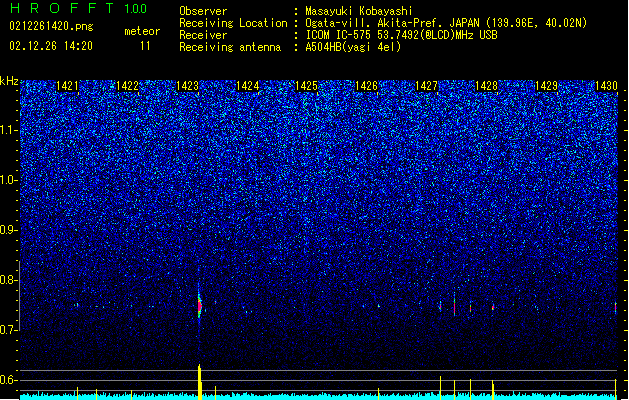Click the strong meteor echo at 1423
This screenshot has height=400, width=629.
point(199,306)
